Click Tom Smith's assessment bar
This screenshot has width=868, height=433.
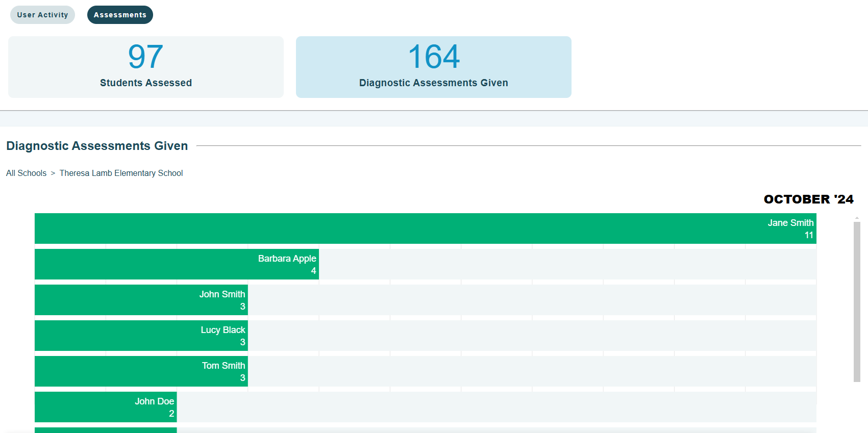click(141, 371)
